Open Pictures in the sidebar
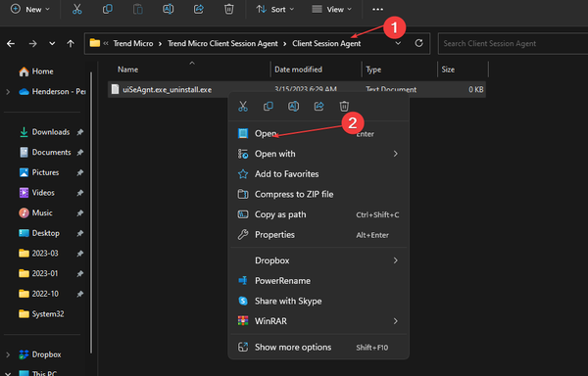The height and width of the screenshot is (376, 588). point(39,172)
